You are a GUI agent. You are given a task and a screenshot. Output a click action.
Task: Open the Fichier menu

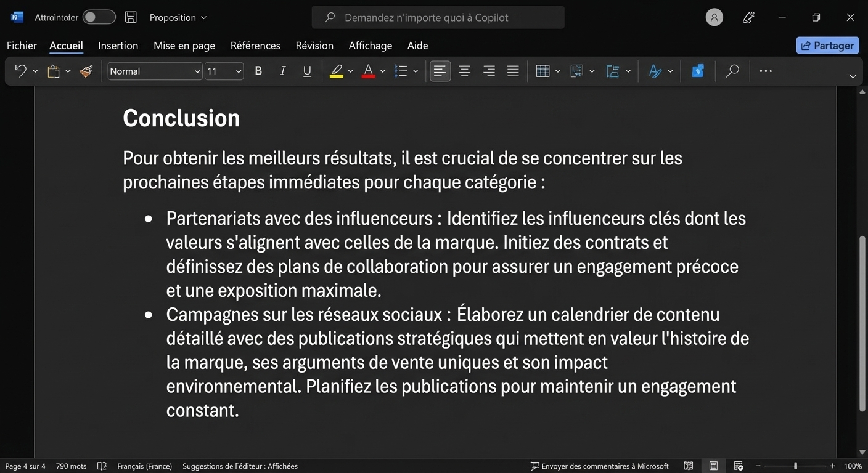[22, 46]
